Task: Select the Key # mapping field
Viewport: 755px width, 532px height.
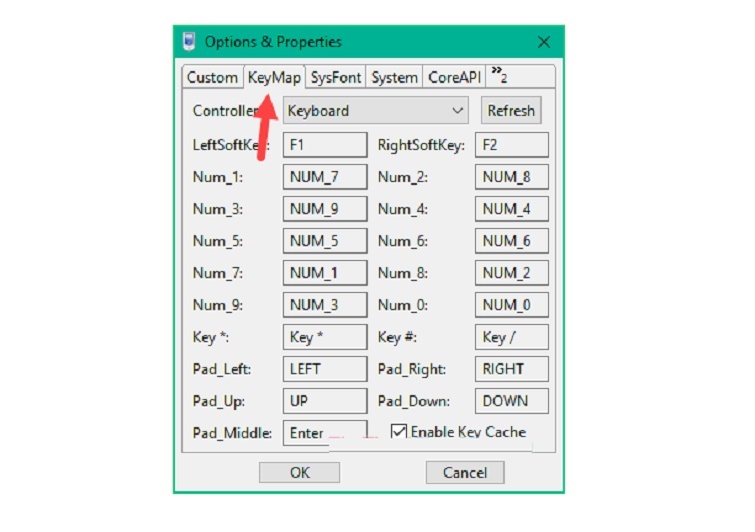Action: (x=511, y=337)
